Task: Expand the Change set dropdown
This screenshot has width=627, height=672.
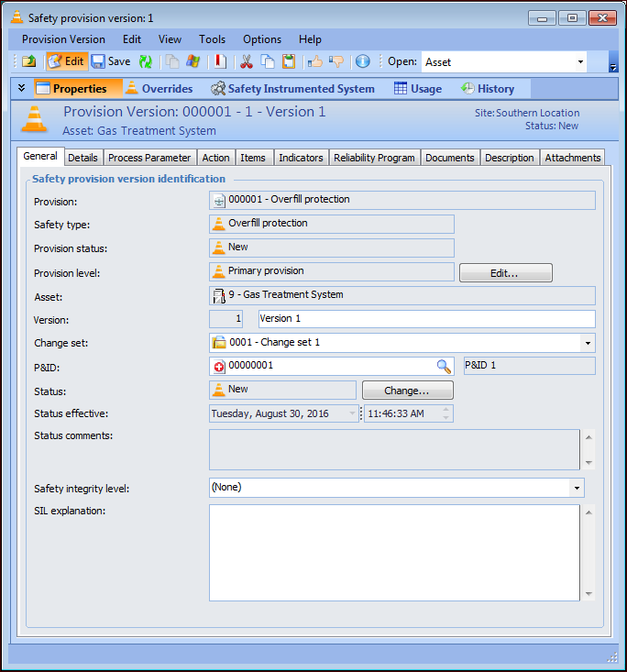Action: click(588, 343)
